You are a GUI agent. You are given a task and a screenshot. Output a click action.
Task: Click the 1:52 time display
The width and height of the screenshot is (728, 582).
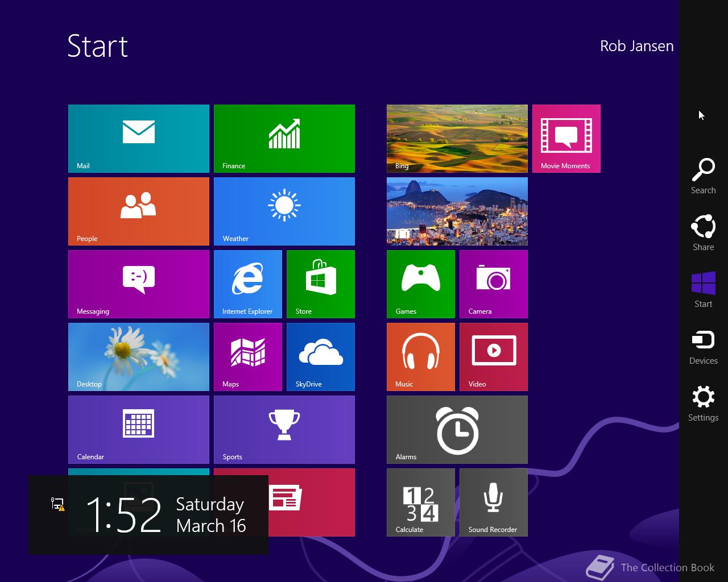coord(124,515)
